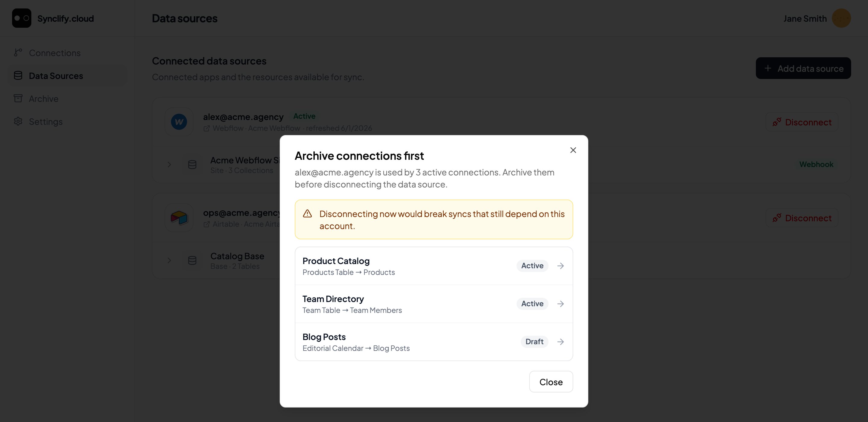The height and width of the screenshot is (422, 868).
Task: Click the Settings gear icon
Action: [x=18, y=121]
